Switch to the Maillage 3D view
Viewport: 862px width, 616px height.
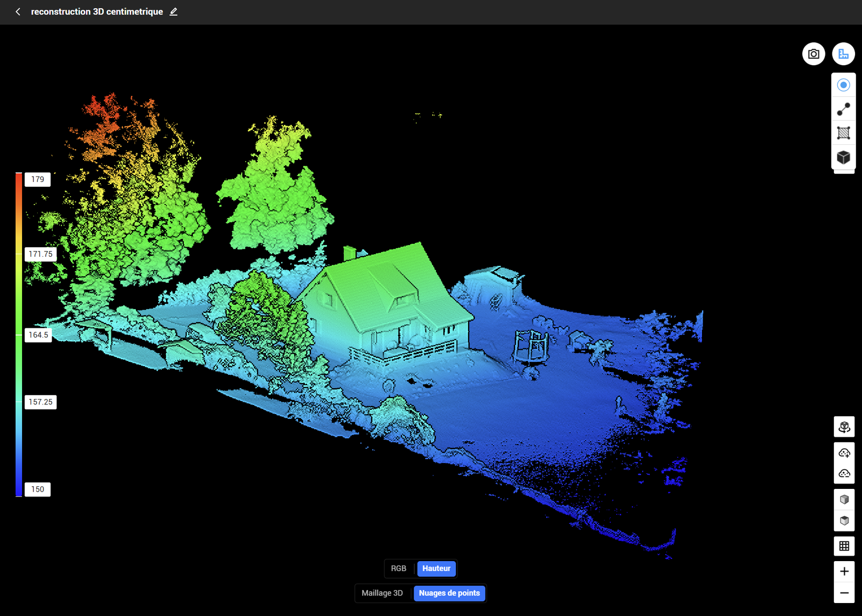382,593
